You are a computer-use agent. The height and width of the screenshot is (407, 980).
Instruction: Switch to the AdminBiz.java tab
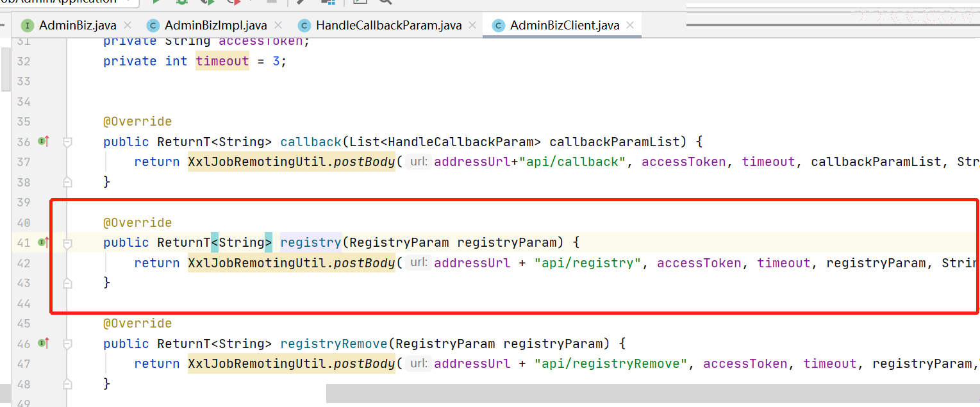click(77, 26)
